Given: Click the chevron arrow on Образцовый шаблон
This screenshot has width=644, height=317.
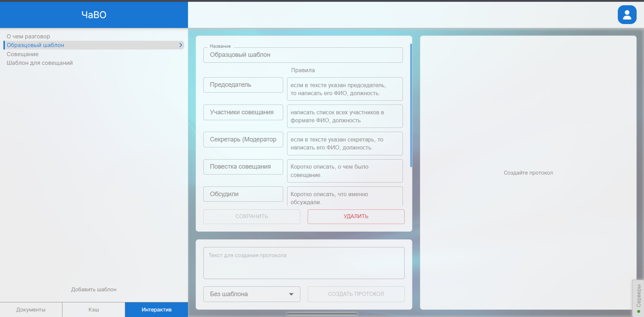Looking at the screenshot, I should [x=180, y=45].
